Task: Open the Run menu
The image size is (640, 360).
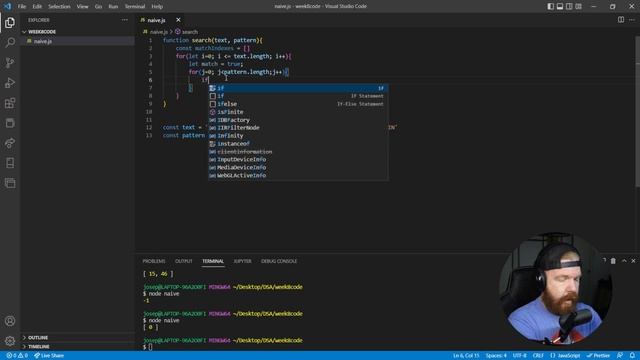Action: point(113,7)
